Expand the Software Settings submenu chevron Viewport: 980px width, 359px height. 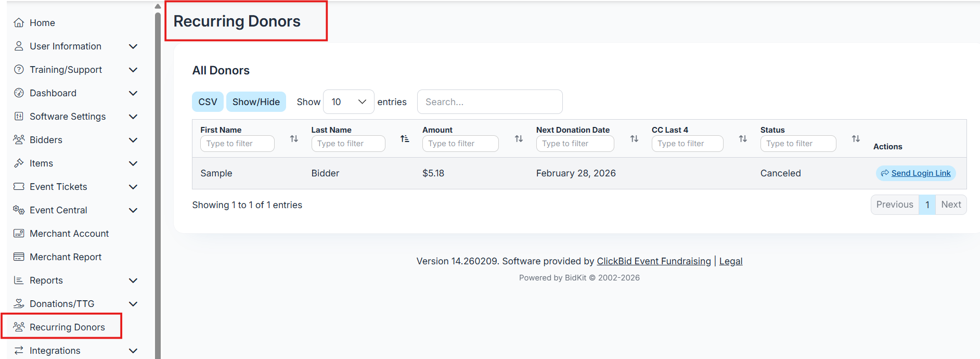coord(133,117)
